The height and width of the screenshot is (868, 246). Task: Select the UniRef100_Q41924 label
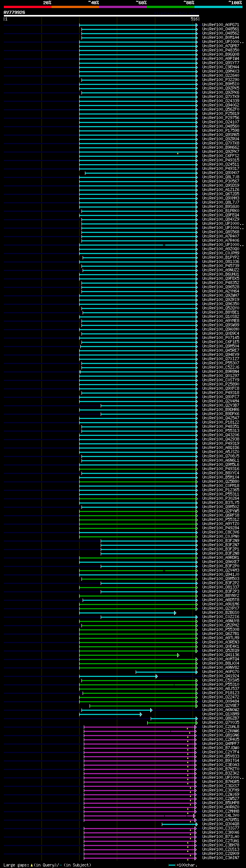(x=221, y=676)
